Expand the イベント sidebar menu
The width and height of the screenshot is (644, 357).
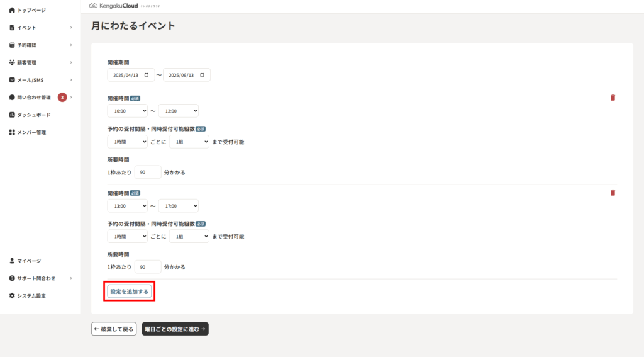[x=40, y=28]
